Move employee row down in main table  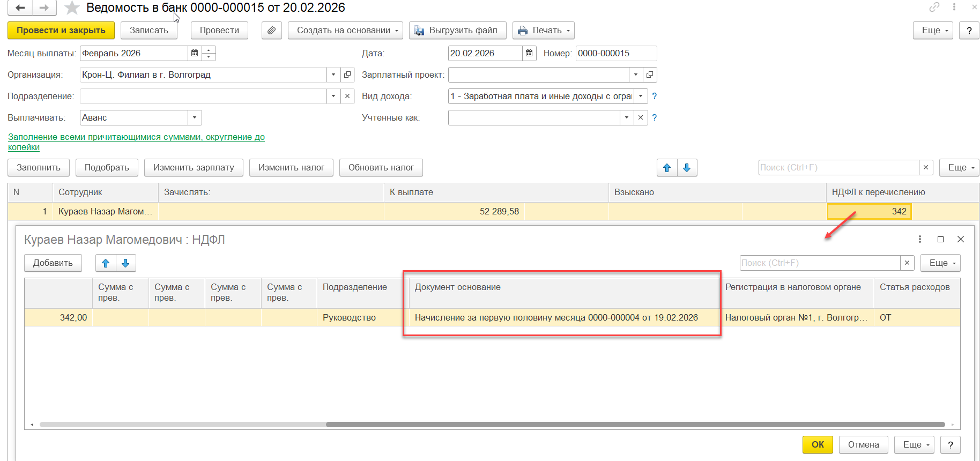click(x=687, y=168)
